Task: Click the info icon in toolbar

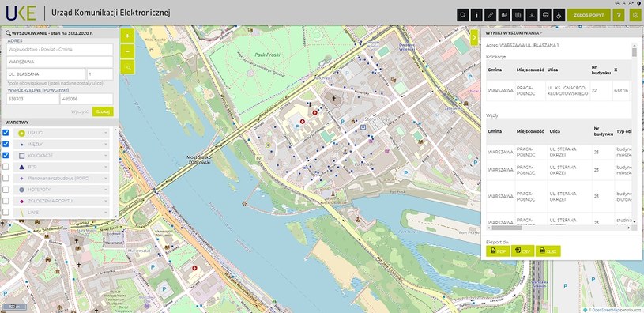Action: (476, 15)
